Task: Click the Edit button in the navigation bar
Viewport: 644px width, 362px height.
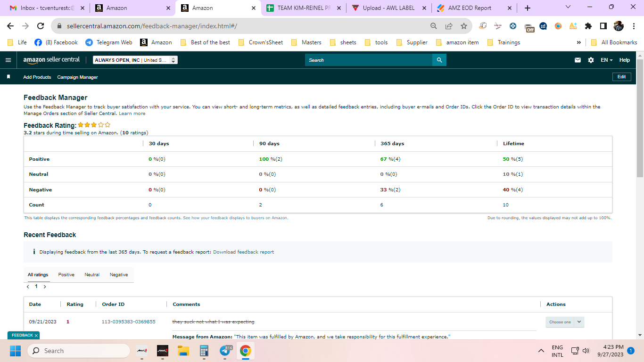Action: [x=621, y=77]
